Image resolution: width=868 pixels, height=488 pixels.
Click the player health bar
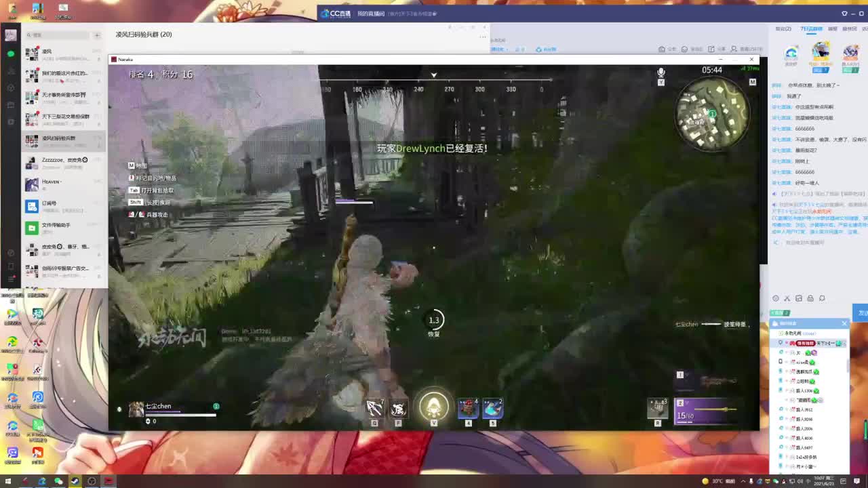click(180, 414)
